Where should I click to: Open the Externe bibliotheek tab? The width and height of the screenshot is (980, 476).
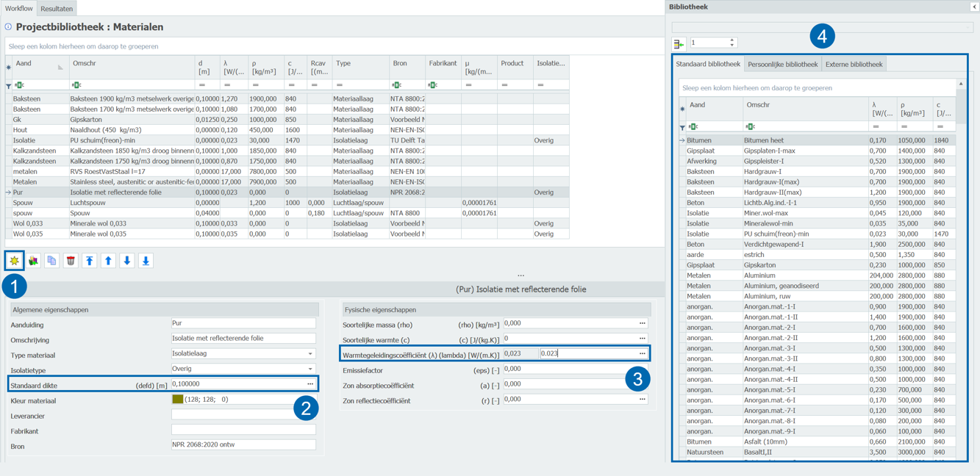tap(854, 65)
